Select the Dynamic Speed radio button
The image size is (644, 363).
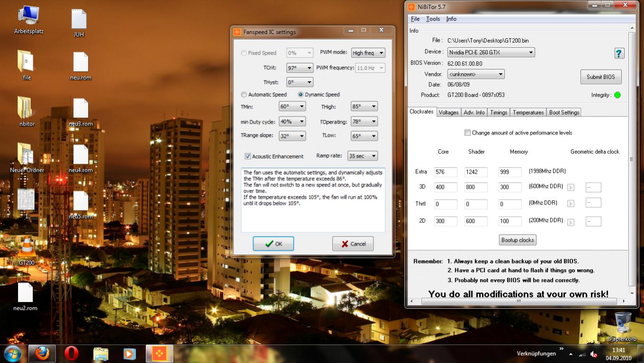[x=300, y=95]
